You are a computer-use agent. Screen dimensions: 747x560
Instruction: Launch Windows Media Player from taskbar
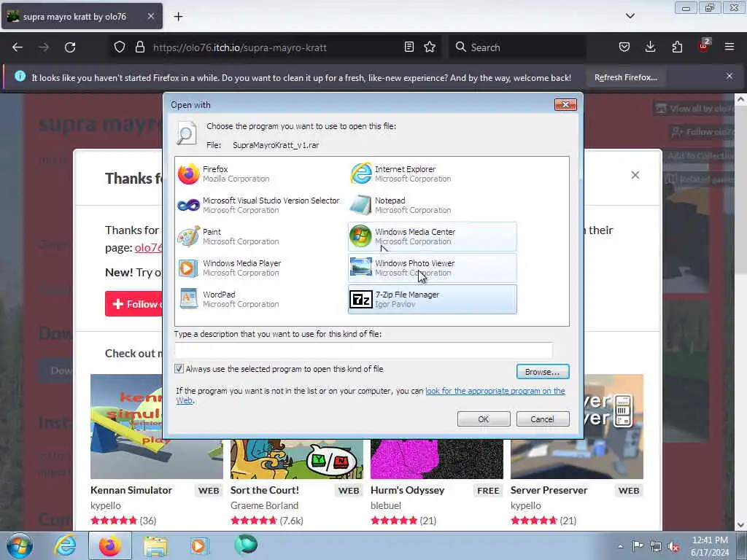(199, 545)
